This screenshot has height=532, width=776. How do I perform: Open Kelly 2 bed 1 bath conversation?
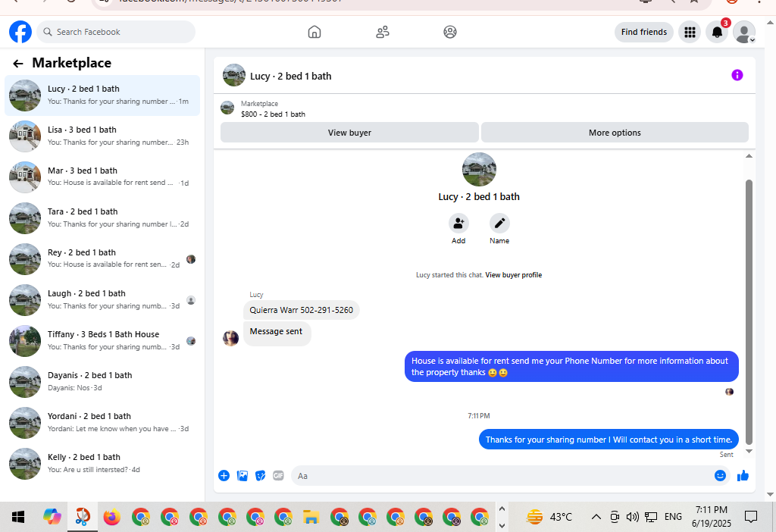(102, 464)
